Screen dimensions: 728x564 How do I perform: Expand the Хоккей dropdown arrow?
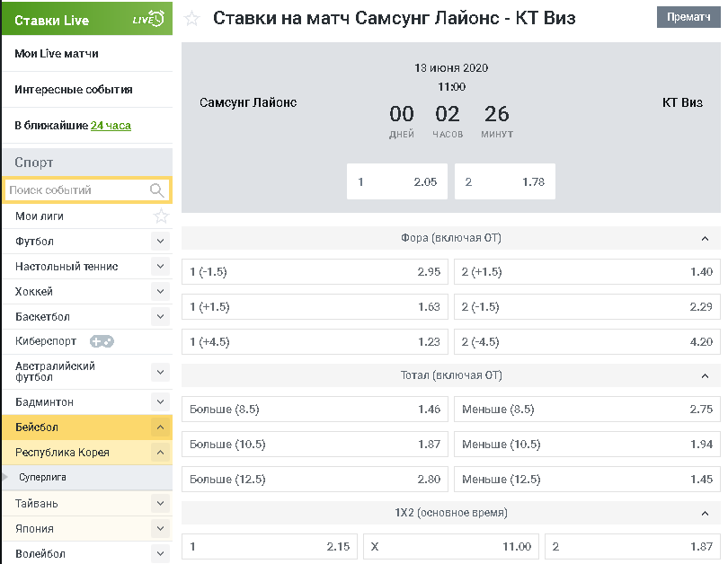click(x=160, y=291)
